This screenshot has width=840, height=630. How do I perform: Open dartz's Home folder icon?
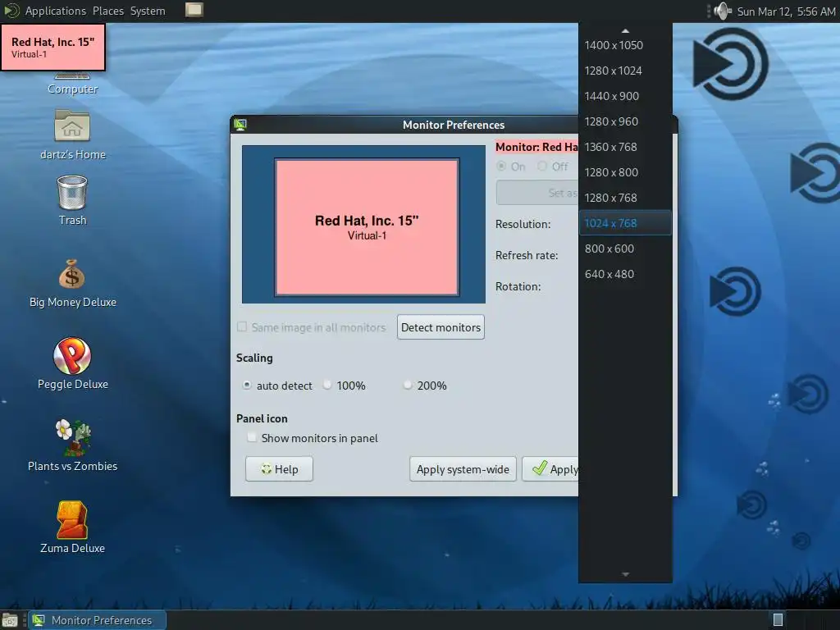(x=72, y=126)
